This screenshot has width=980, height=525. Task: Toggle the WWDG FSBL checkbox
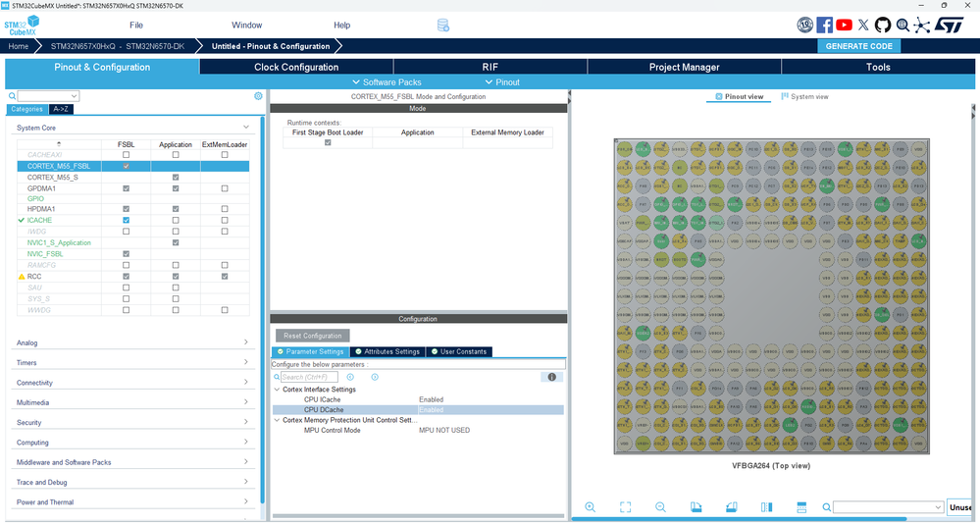pyautogui.click(x=127, y=310)
